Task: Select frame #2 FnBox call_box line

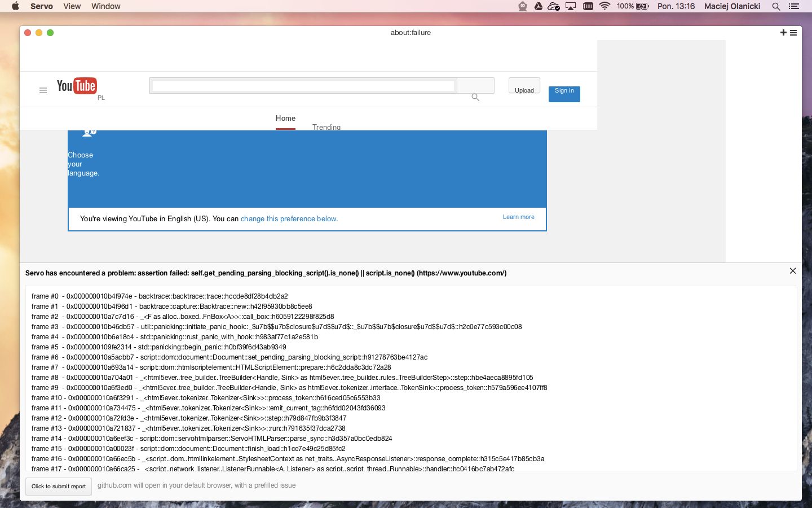Action: tap(183, 317)
